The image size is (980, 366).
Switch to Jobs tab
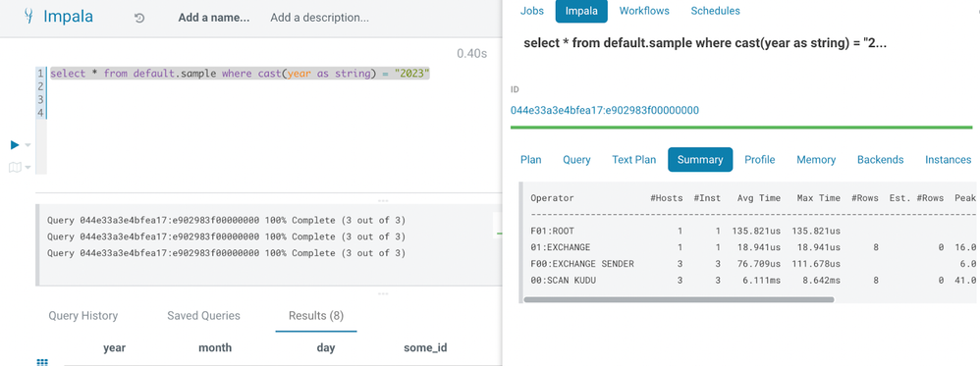[532, 11]
